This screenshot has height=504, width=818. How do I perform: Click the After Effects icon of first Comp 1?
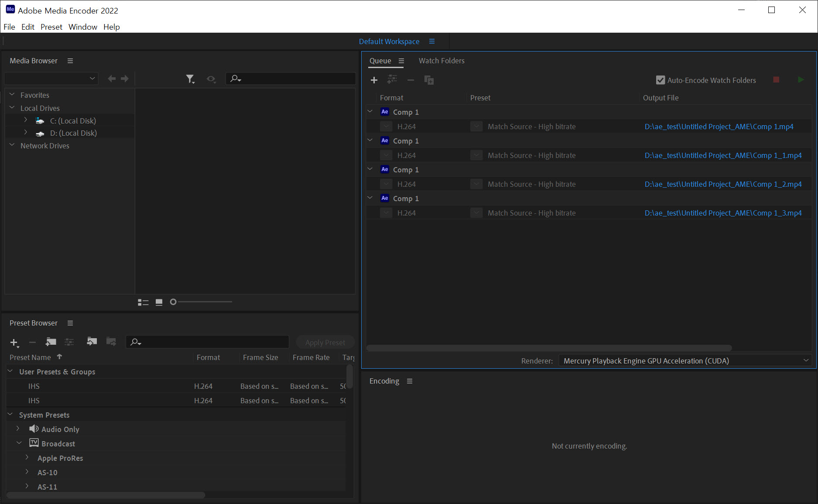(384, 112)
